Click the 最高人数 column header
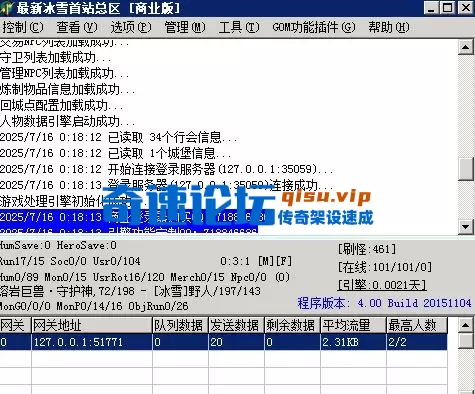The width and height of the screenshot is (475, 394). point(417,325)
